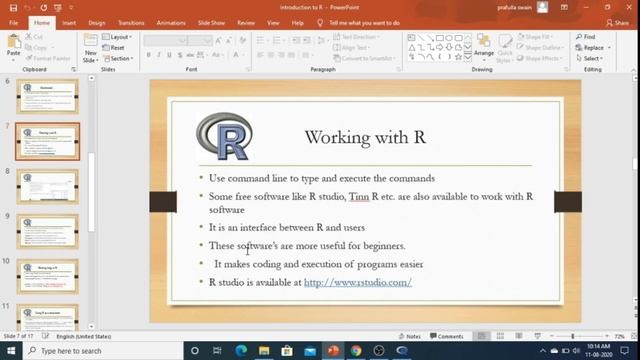Viewport: 640px width, 360px height.
Task: Open the font name combo box
Action: (x=165, y=40)
